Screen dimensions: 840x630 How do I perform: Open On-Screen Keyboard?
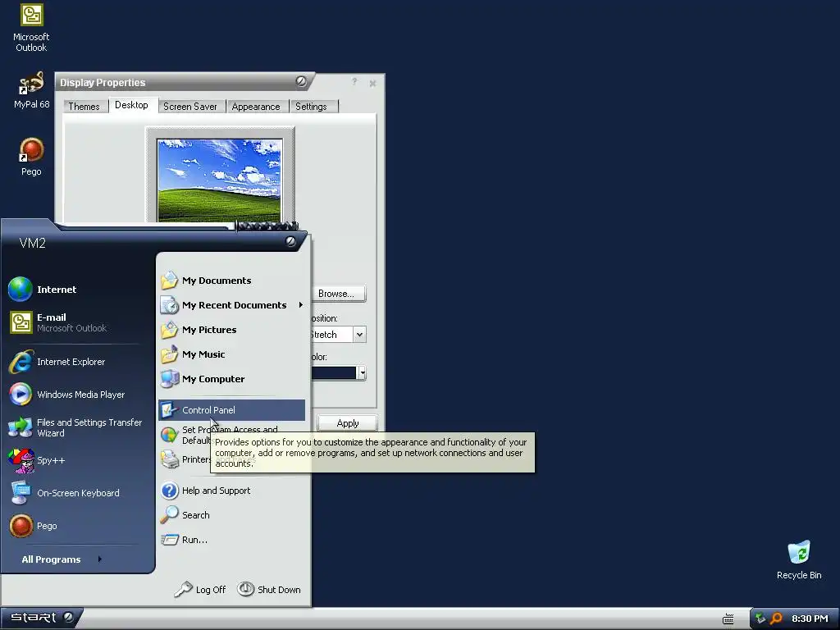(x=78, y=493)
